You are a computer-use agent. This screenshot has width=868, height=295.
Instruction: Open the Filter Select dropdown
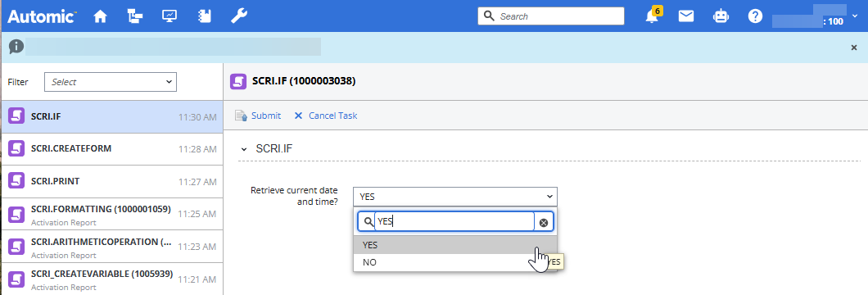pyautogui.click(x=111, y=82)
